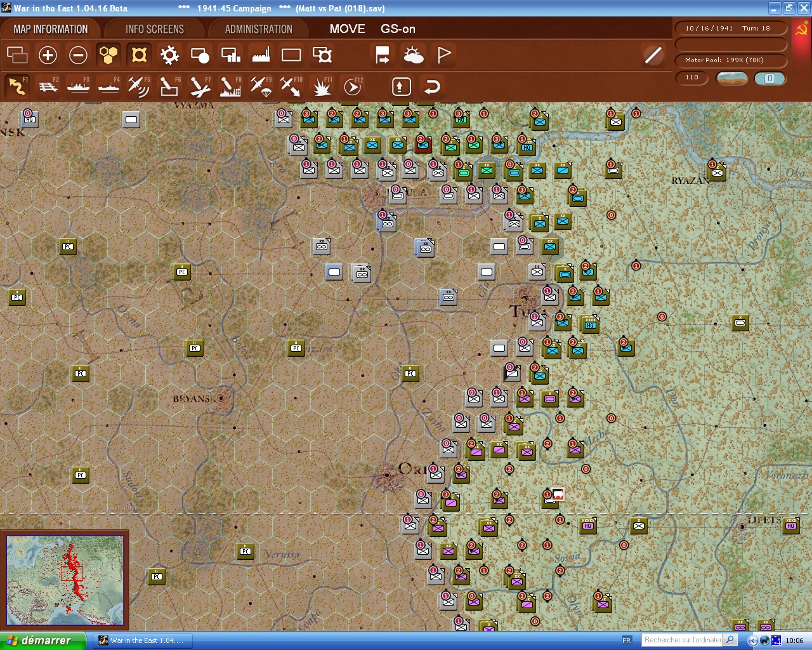
Task: Click the Bryansk city label on map
Action: point(195,399)
